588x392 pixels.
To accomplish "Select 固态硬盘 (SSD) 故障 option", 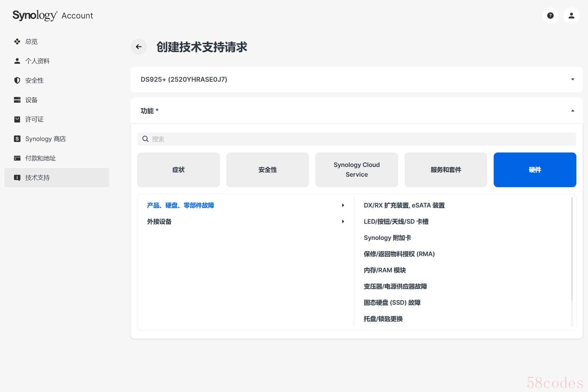I will point(392,303).
